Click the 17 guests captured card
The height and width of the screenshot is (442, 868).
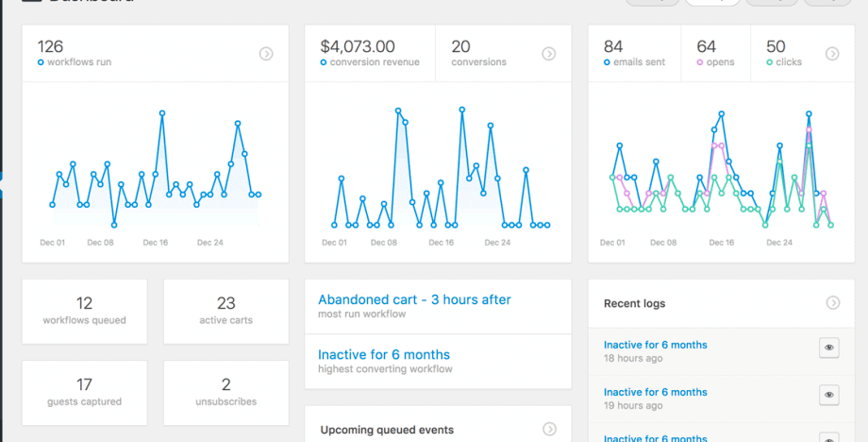click(x=85, y=393)
